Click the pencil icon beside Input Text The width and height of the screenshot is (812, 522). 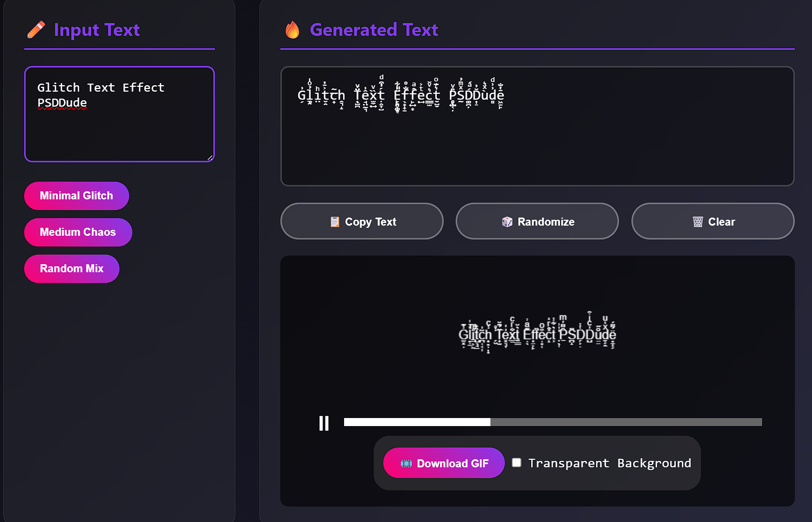coord(36,30)
